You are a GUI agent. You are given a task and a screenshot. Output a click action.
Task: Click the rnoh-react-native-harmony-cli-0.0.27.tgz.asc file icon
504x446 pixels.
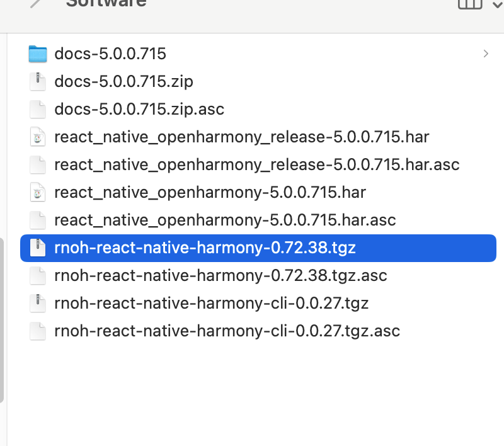coord(38,331)
